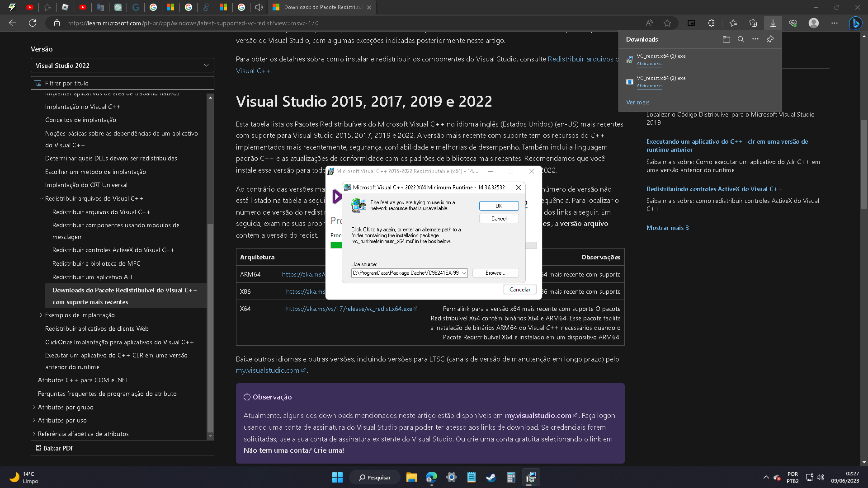
Task: Click Browse... in runtime dialog
Action: tap(495, 273)
